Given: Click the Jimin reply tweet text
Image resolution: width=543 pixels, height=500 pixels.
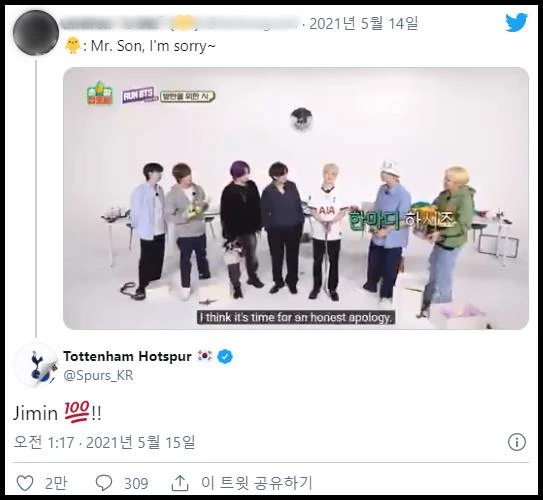Looking at the screenshot, I should click(x=57, y=413).
